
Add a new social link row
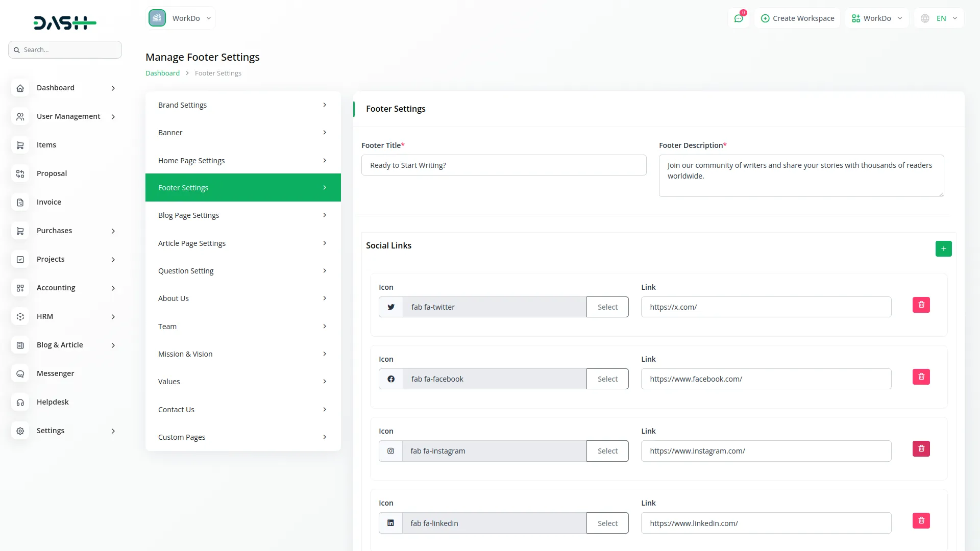(943, 249)
